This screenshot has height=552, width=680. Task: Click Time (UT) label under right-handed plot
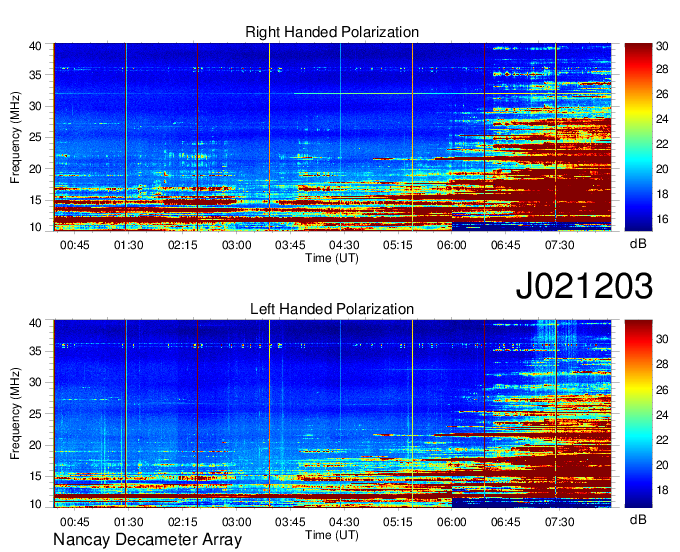(x=332, y=258)
